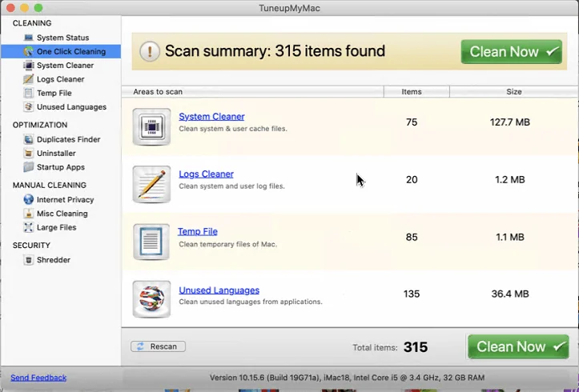Click the Shredder sidebar icon
579x392 pixels.
click(29, 260)
